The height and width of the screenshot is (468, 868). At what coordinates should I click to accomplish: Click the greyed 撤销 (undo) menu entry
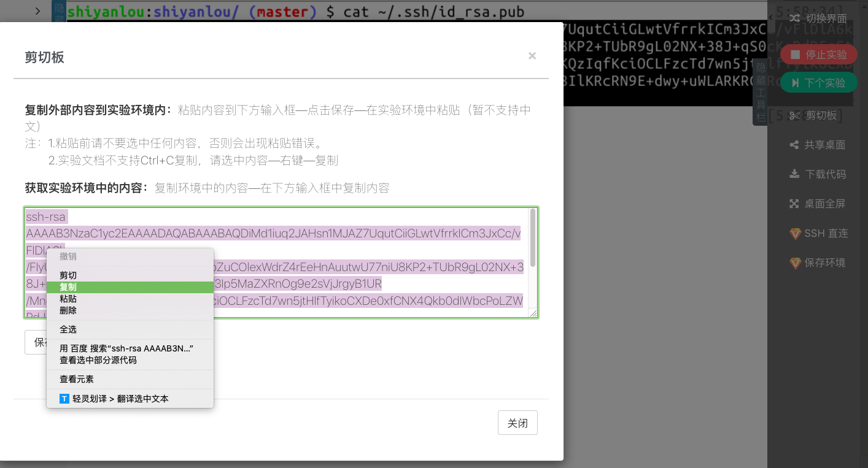pos(130,256)
